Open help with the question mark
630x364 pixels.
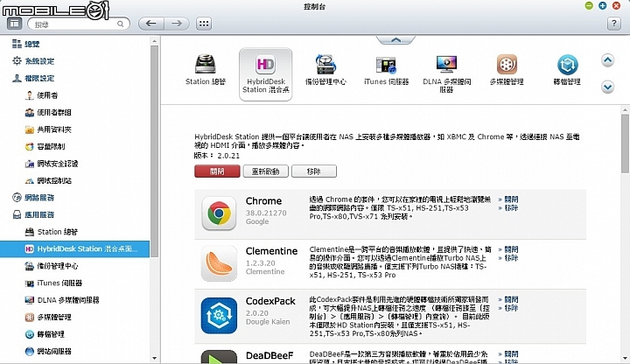(613, 24)
